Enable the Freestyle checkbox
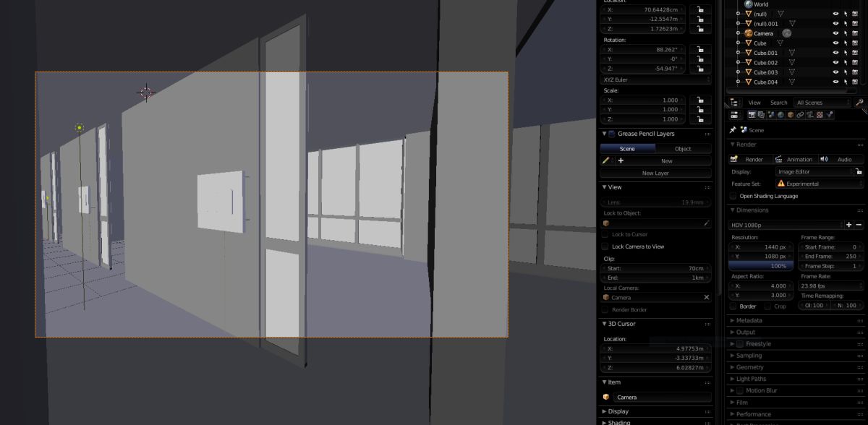The image size is (868, 425). coord(740,344)
